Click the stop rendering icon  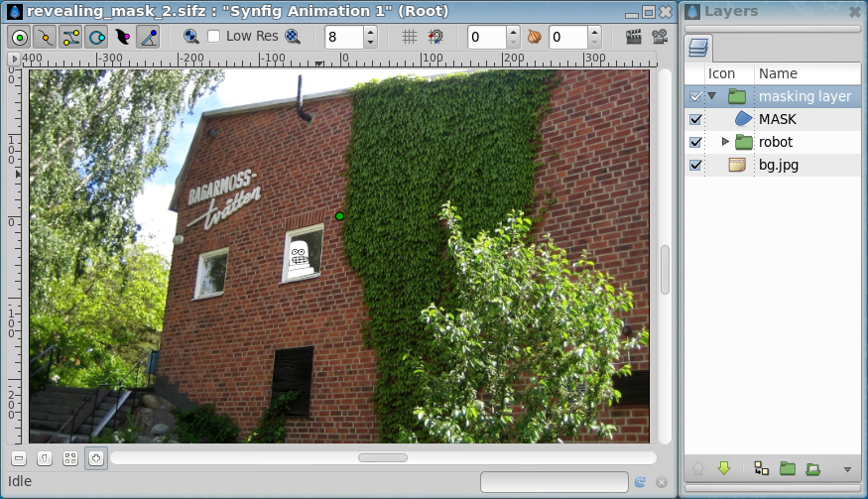pyautogui.click(x=661, y=482)
